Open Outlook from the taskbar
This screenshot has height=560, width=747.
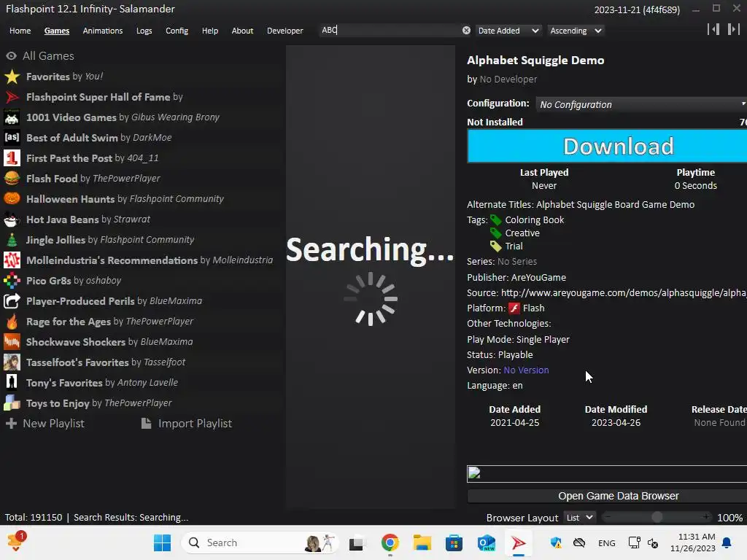tap(486, 542)
